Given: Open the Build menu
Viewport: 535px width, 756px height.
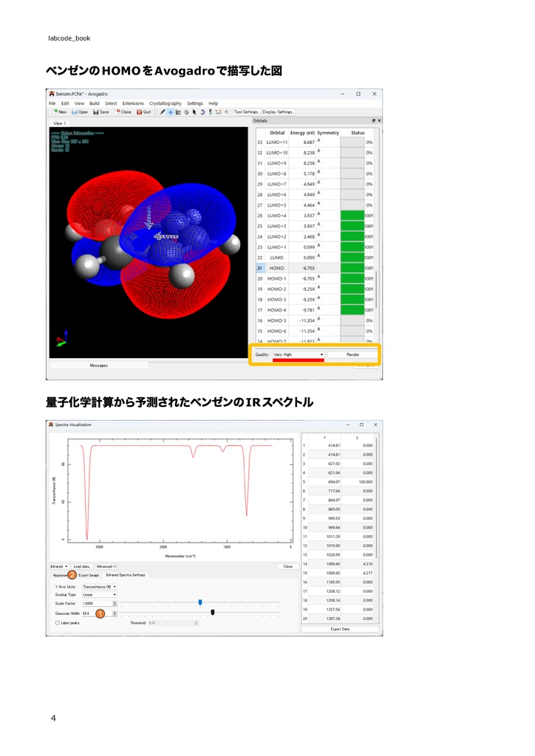Looking at the screenshot, I should (95, 103).
